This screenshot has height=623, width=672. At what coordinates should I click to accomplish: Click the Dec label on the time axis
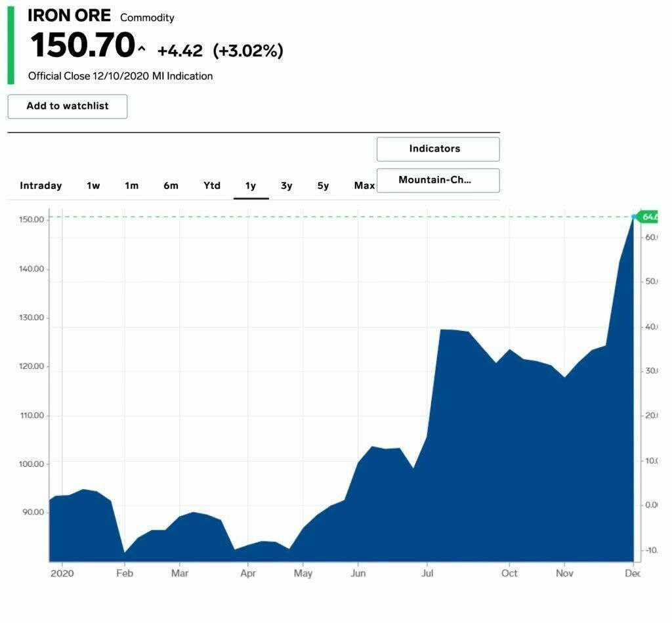pos(633,573)
